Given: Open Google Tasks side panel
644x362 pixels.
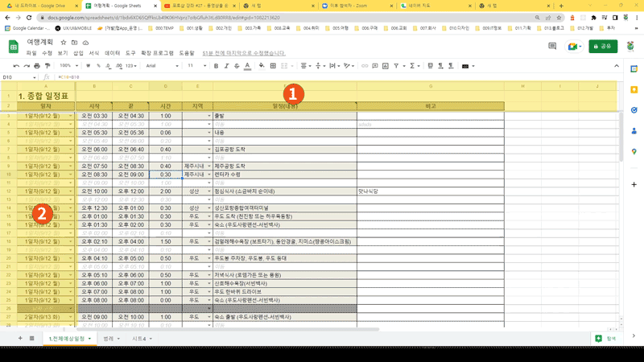Looking at the screenshot, I should tap(634, 110).
